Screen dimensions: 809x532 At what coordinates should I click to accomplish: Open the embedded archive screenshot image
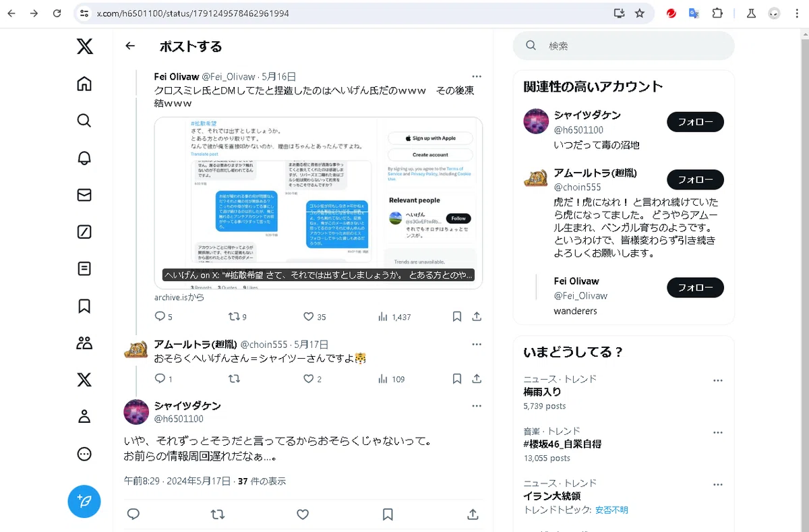[x=318, y=203]
